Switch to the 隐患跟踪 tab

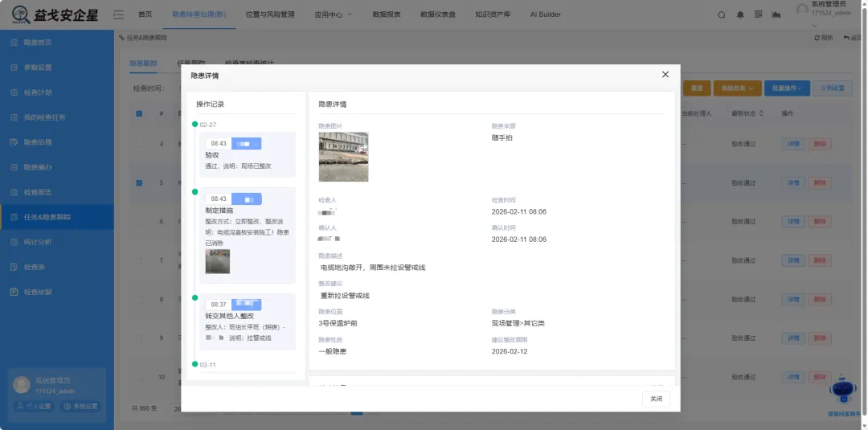tap(143, 63)
